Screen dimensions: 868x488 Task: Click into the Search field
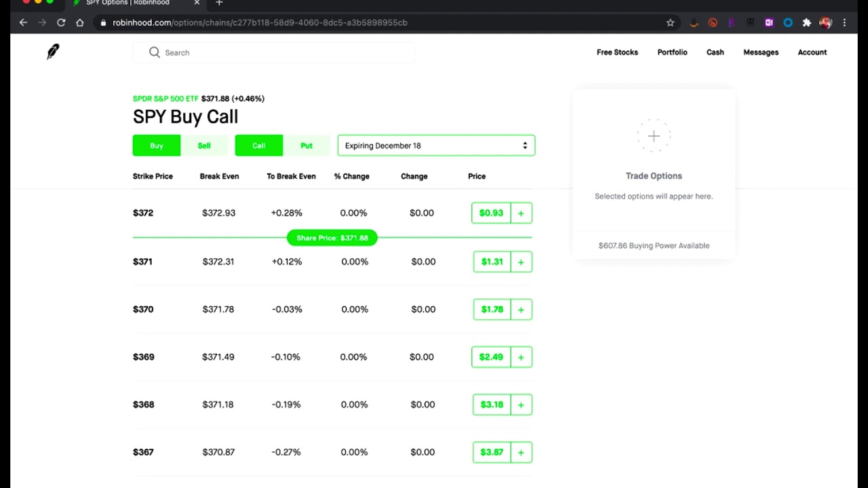274,52
